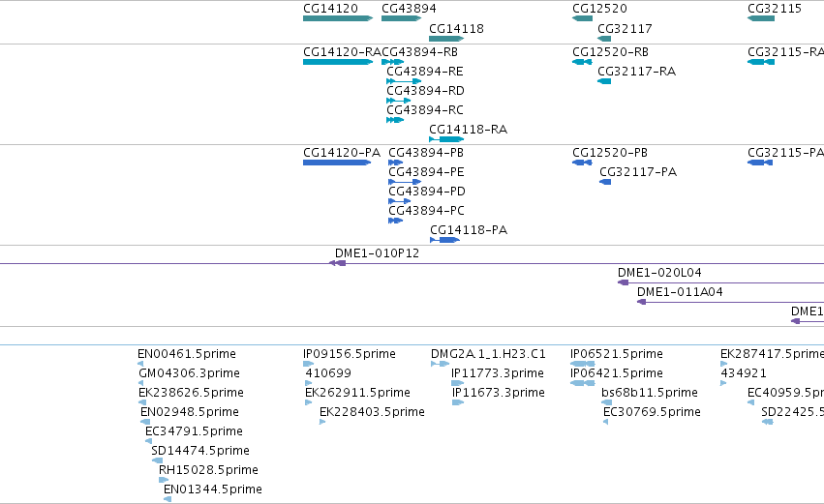Select the EK287417.5prime EST glyph
824x504 pixels.
click(x=723, y=364)
